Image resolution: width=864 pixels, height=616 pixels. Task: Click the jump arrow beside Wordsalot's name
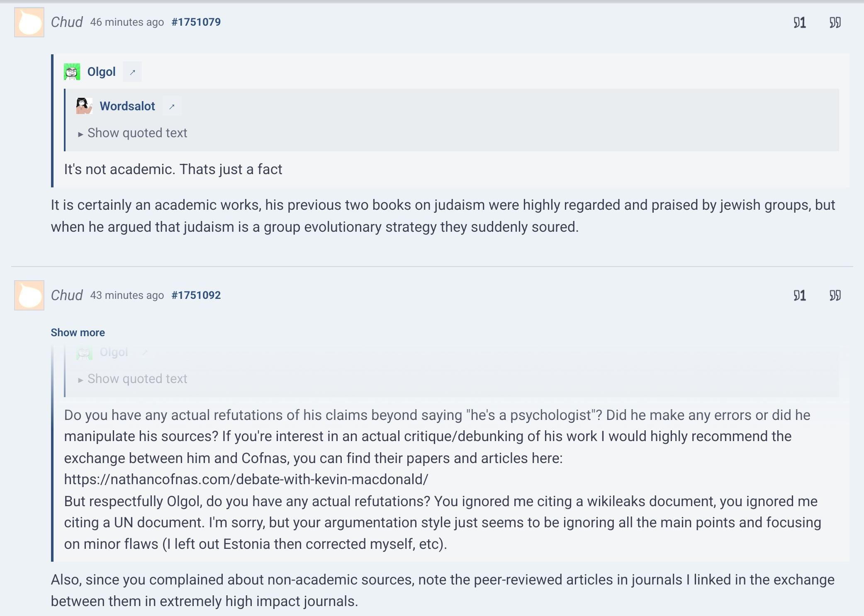pyautogui.click(x=172, y=107)
